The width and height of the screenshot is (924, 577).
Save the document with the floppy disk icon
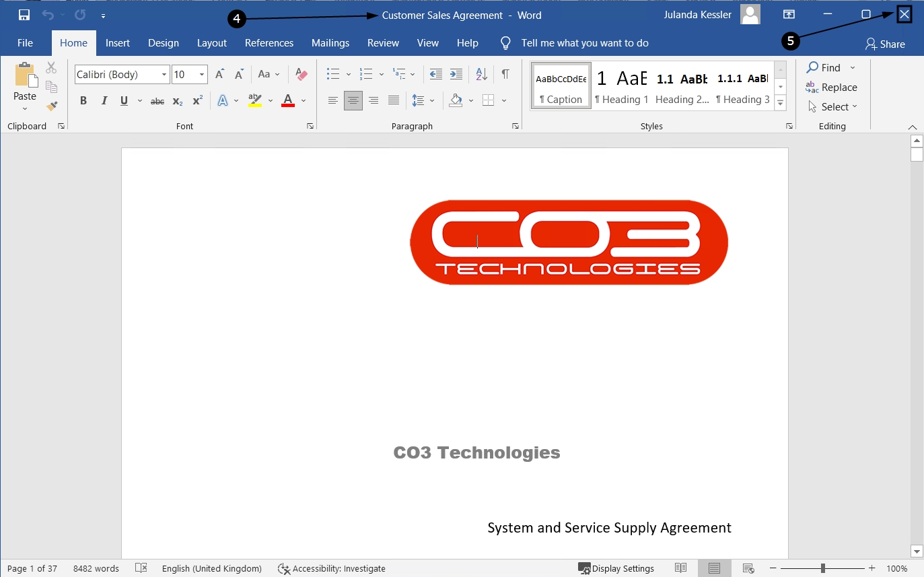click(24, 15)
